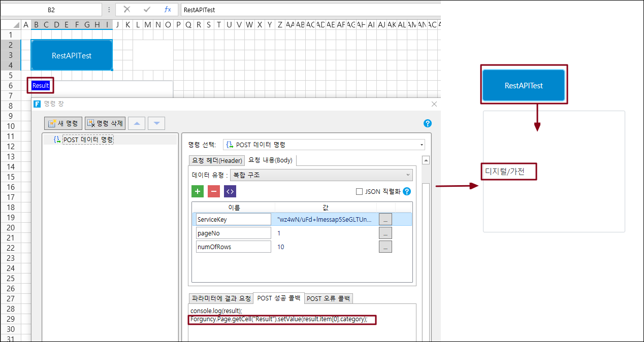
Task: Click the 명령 삭제 button
Action: [105, 123]
